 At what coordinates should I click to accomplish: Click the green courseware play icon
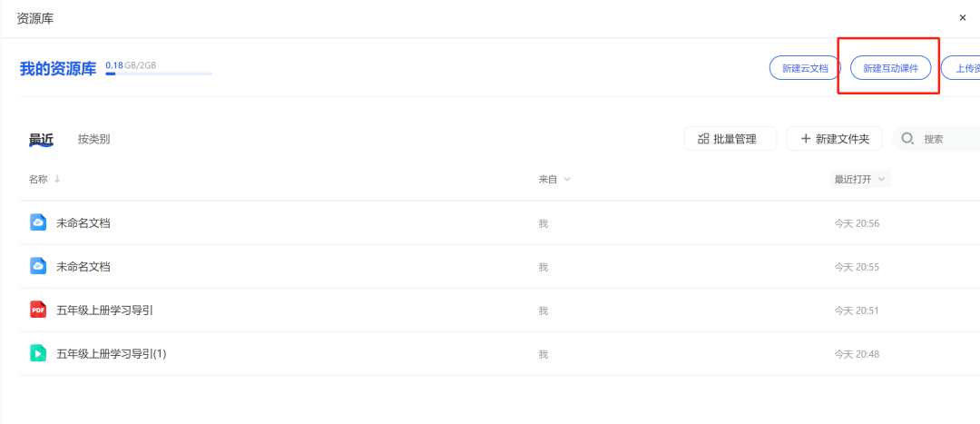tap(38, 353)
